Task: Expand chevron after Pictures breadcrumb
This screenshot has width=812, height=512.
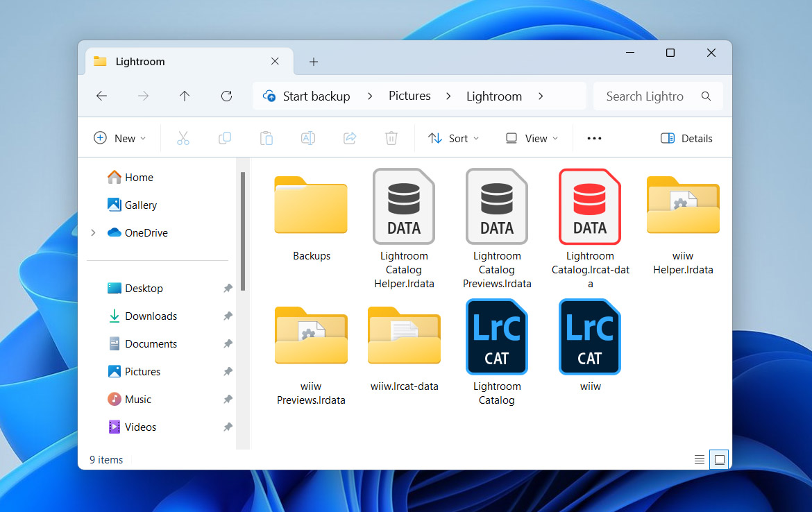Action: (448, 96)
